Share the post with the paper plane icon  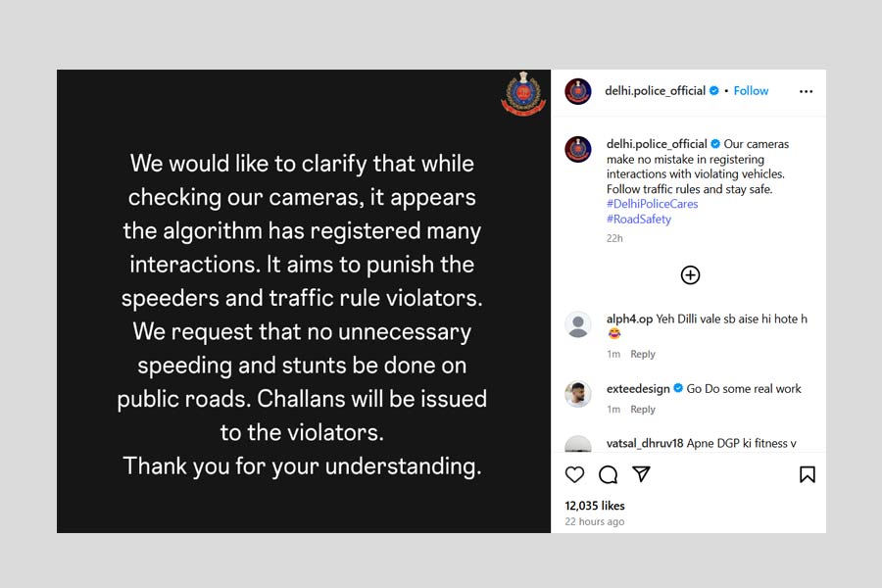tap(641, 474)
